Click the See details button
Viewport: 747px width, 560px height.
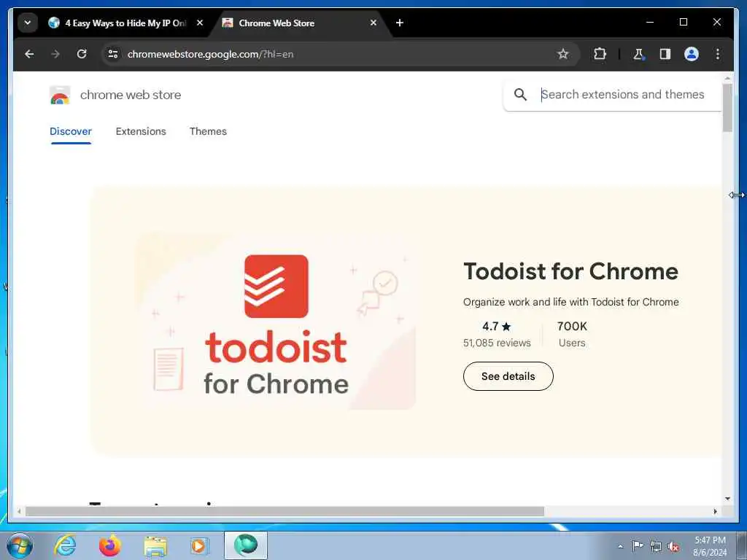coord(508,376)
